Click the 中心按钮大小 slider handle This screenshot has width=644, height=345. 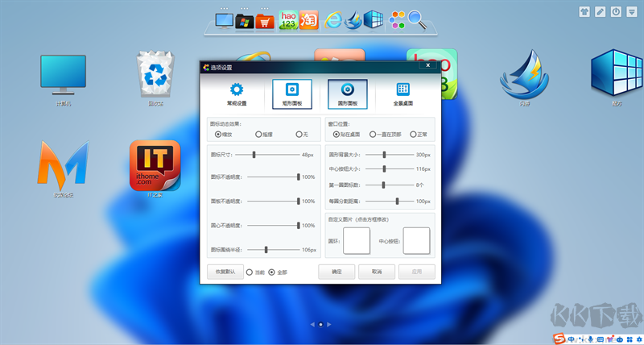point(384,168)
